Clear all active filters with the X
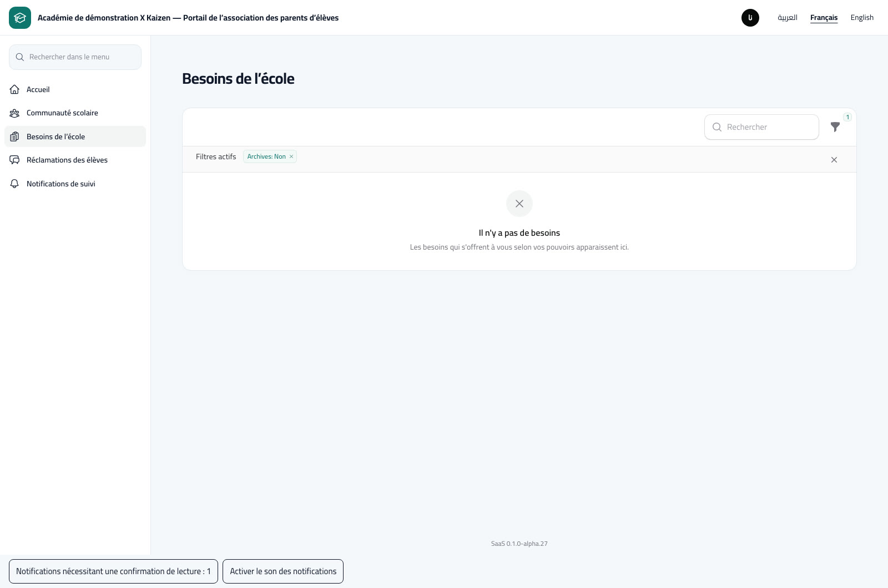Screen dimensions: 888x588 (x=834, y=160)
